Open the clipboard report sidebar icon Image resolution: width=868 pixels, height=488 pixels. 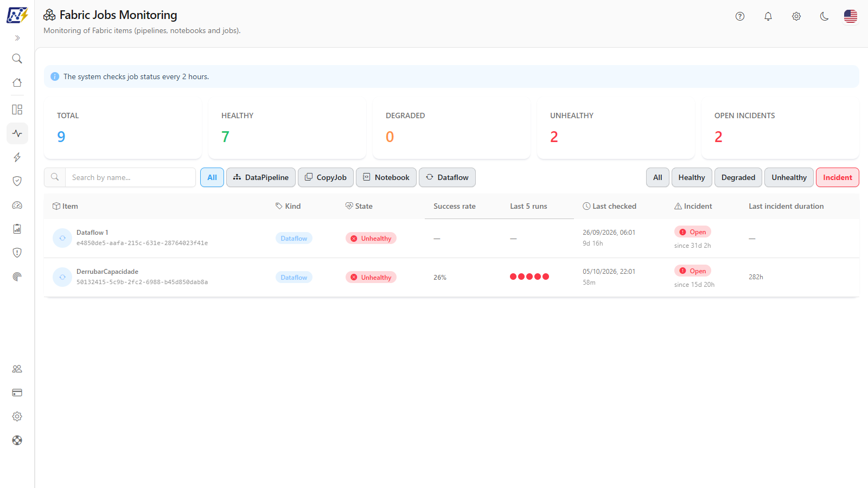[17, 229]
